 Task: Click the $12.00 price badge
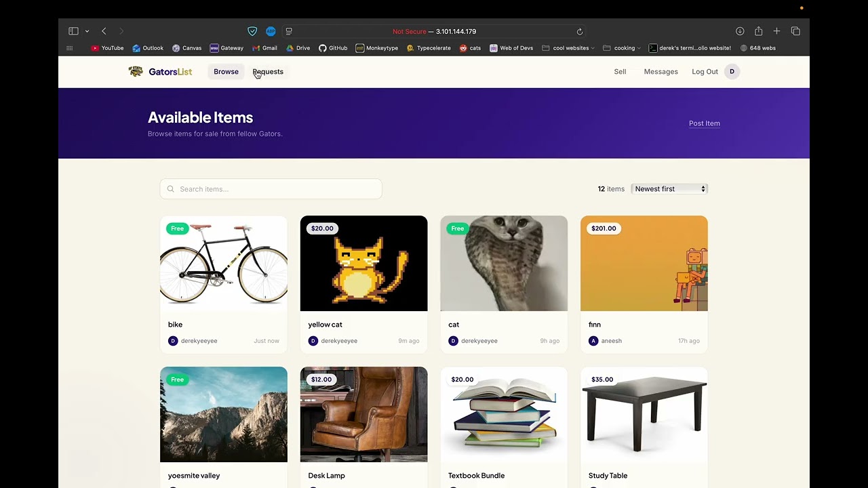pos(321,380)
